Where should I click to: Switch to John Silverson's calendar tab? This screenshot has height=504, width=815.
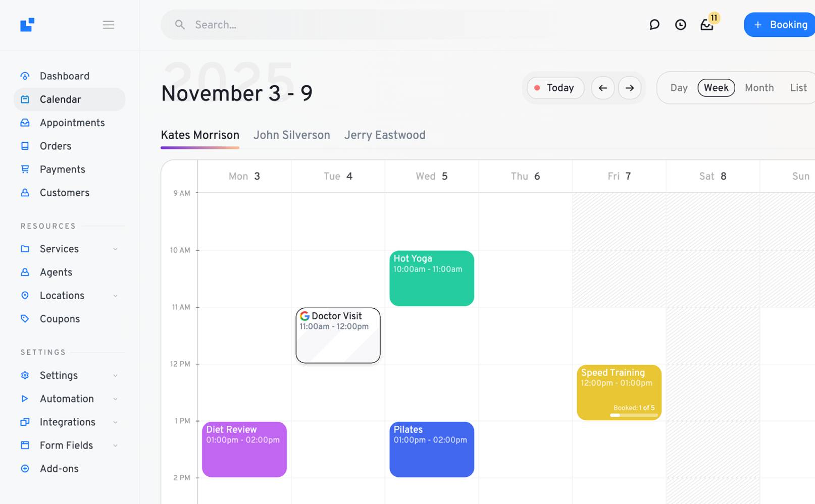click(x=291, y=135)
